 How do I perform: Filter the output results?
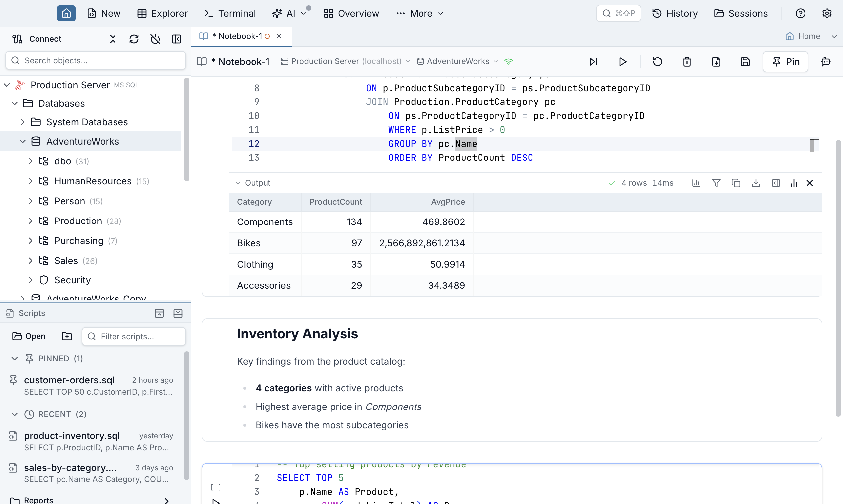[x=716, y=183]
